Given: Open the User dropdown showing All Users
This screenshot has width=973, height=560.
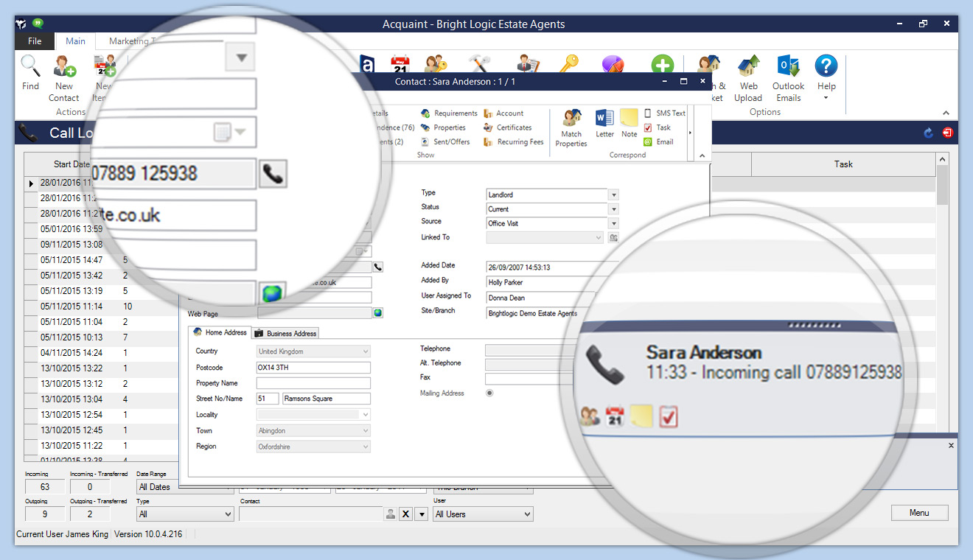Looking at the screenshot, I should [x=483, y=514].
